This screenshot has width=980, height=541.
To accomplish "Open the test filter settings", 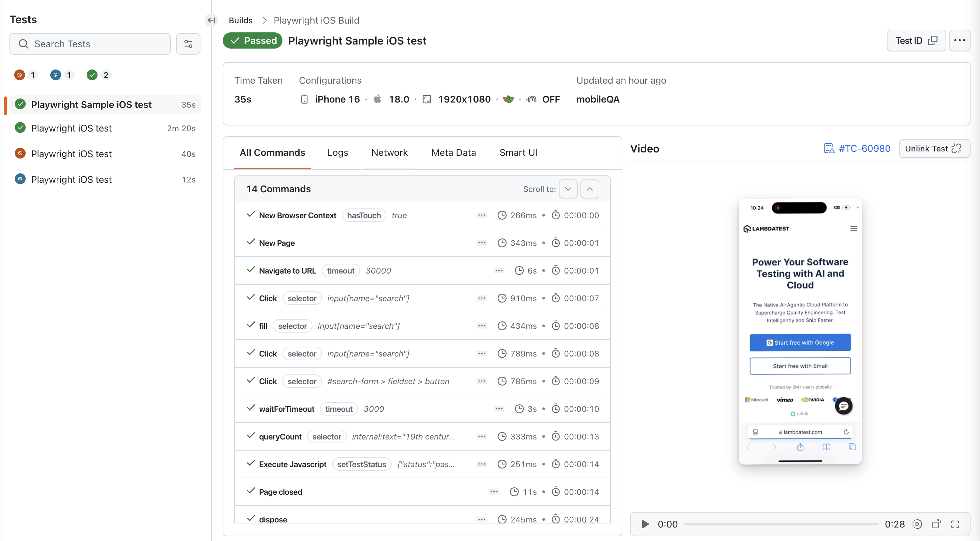I will pyautogui.click(x=188, y=44).
